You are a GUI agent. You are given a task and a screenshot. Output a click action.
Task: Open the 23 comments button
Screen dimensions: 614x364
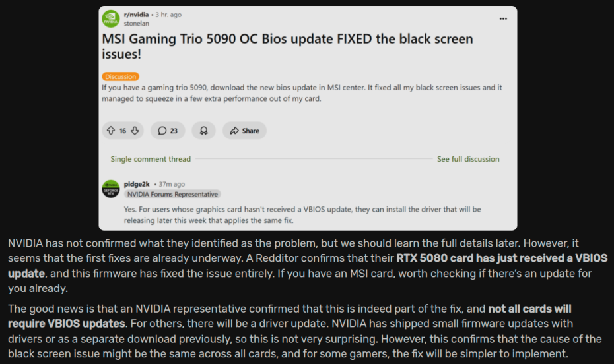168,131
